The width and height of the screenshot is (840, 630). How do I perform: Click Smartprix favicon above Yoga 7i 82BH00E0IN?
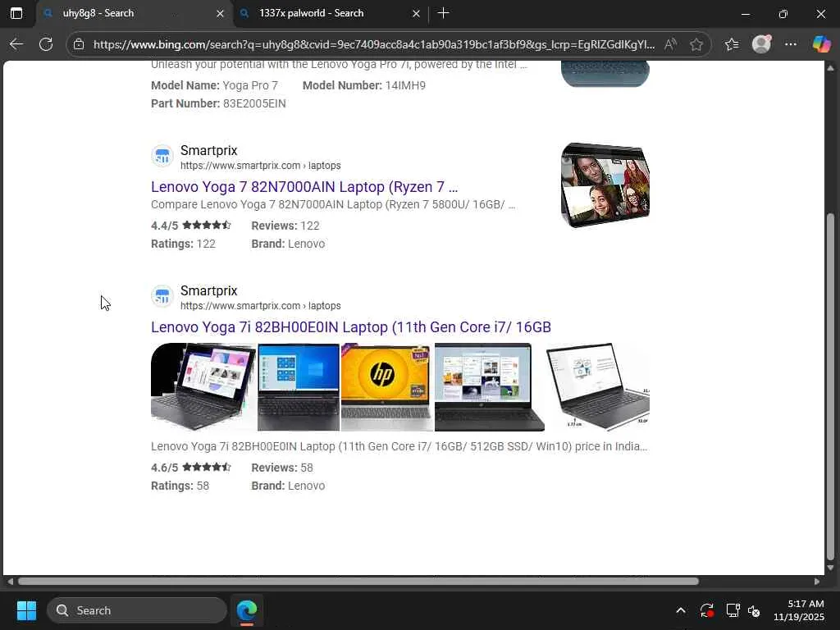pos(162,295)
